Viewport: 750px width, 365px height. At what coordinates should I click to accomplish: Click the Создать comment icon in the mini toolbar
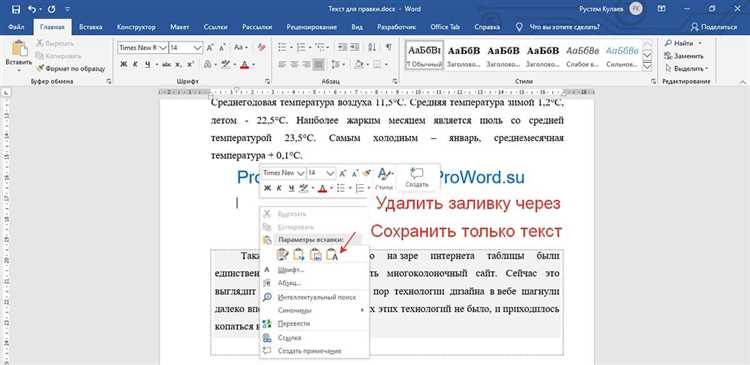[x=417, y=177]
